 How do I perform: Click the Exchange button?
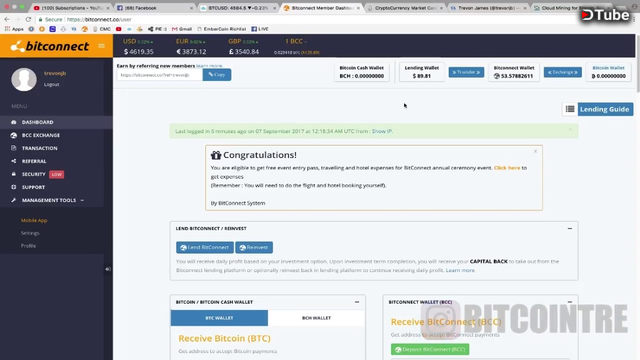(x=562, y=72)
